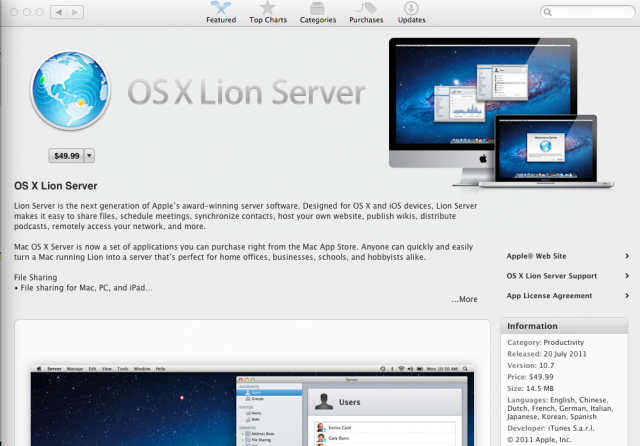
Task: Click the Size: 14.5 MB entry
Action: 530,388
